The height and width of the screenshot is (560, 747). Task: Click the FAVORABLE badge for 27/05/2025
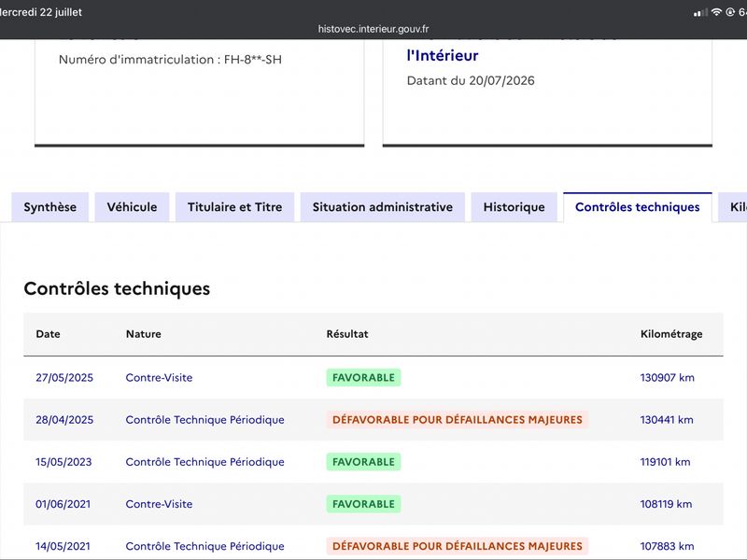363,378
